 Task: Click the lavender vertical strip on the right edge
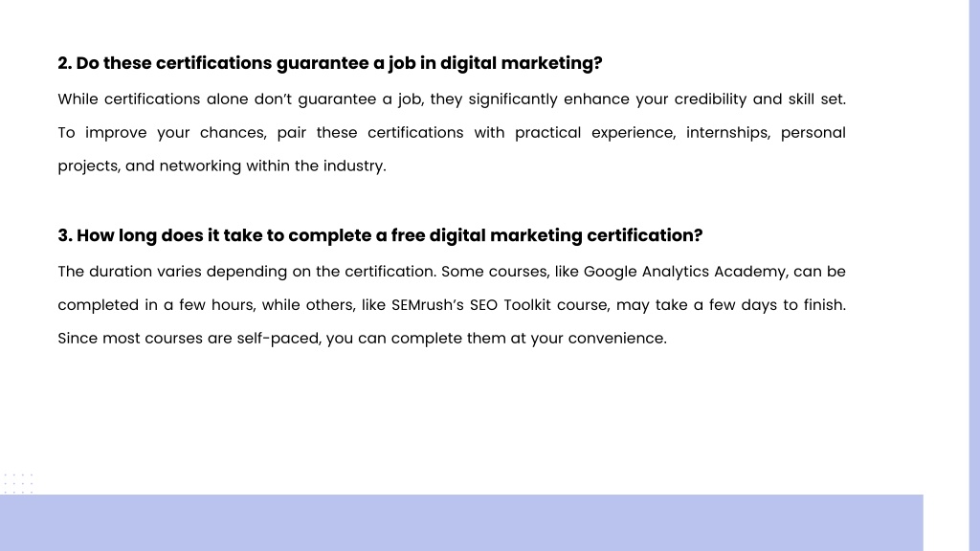[x=974, y=275]
